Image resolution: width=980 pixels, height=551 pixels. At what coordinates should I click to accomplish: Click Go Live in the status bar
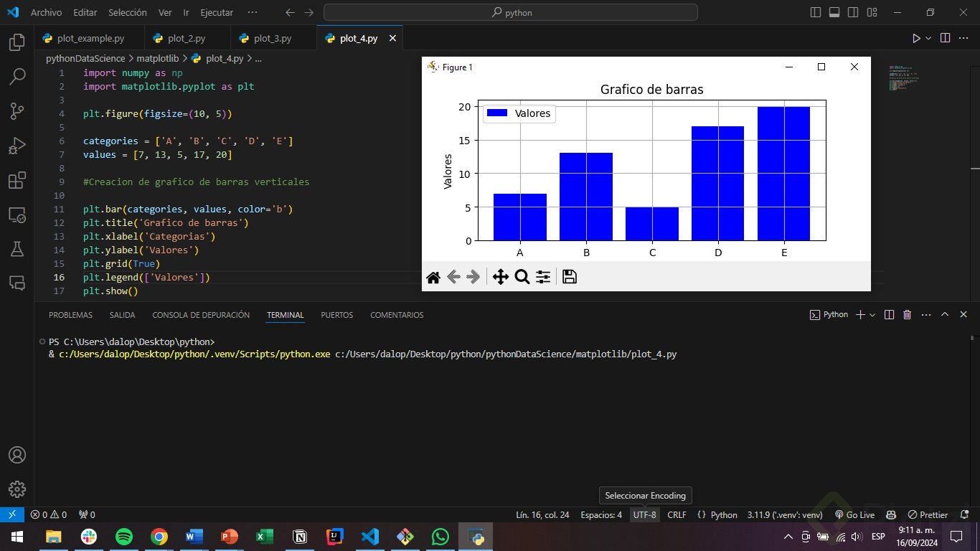[854, 514]
